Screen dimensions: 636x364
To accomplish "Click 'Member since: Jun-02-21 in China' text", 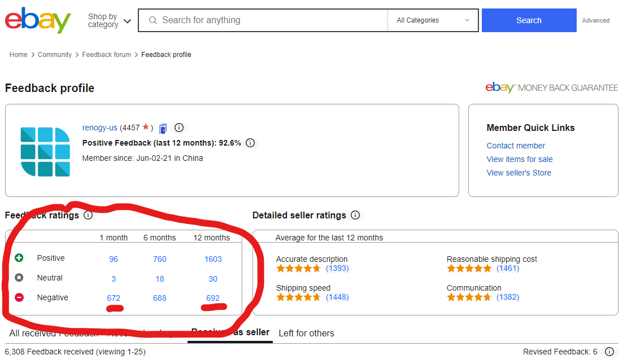I will click(x=142, y=158).
